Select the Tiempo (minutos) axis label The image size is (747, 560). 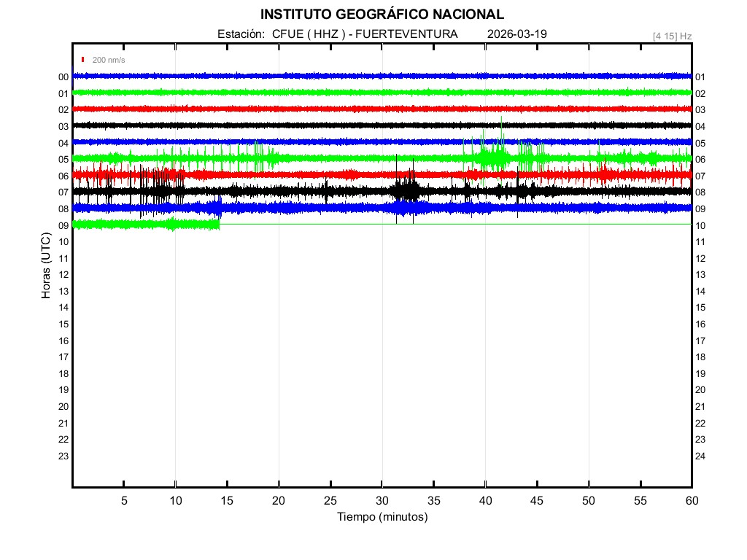pos(382,517)
